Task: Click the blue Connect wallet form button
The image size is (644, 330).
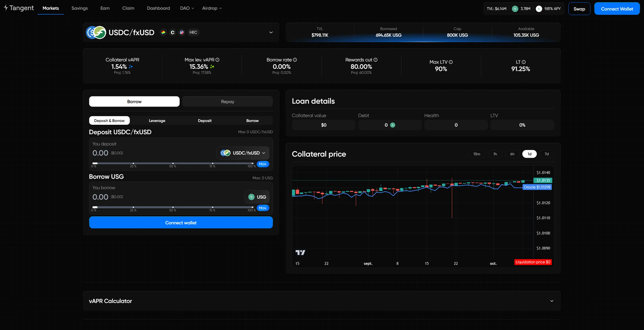Action: (x=181, y=223)
